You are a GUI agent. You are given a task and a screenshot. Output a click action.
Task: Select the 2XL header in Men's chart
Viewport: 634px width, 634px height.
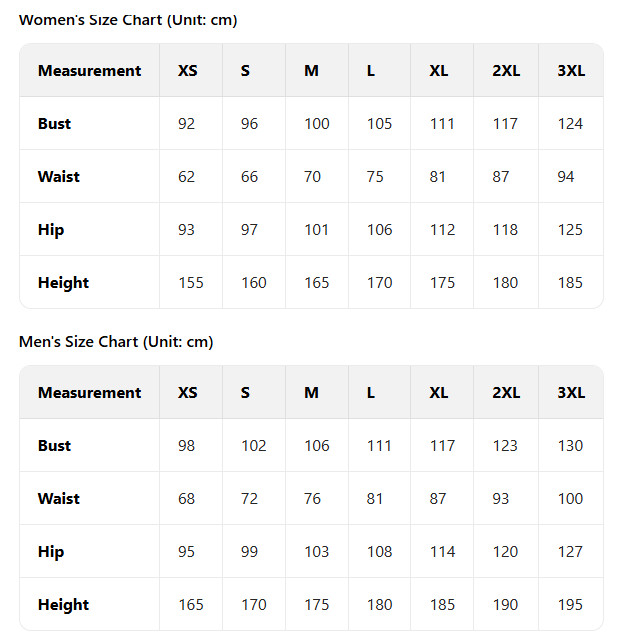point(506,393)
